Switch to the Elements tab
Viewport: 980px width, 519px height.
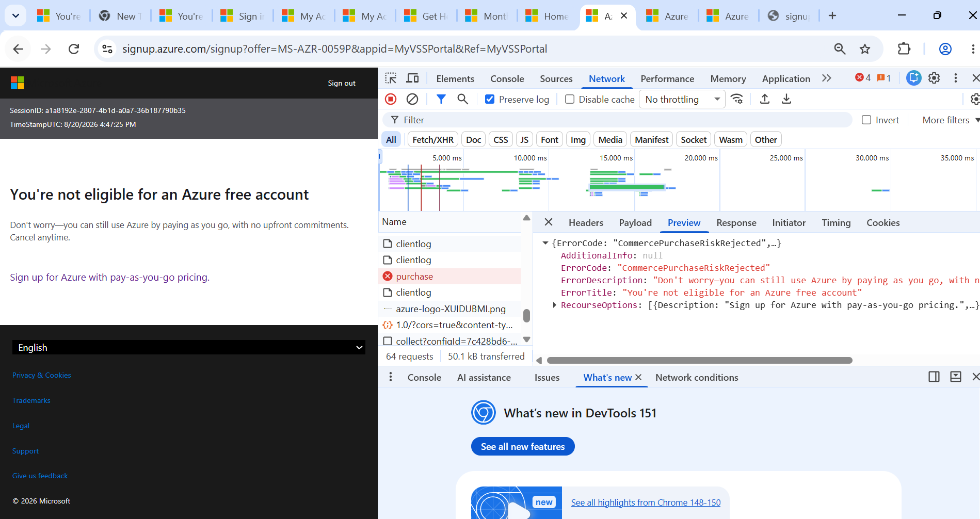click(455, 78)
